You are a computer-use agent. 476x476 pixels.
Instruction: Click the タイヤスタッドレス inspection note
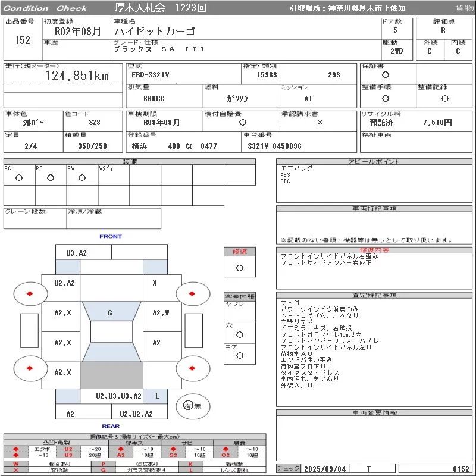point(309,373)
